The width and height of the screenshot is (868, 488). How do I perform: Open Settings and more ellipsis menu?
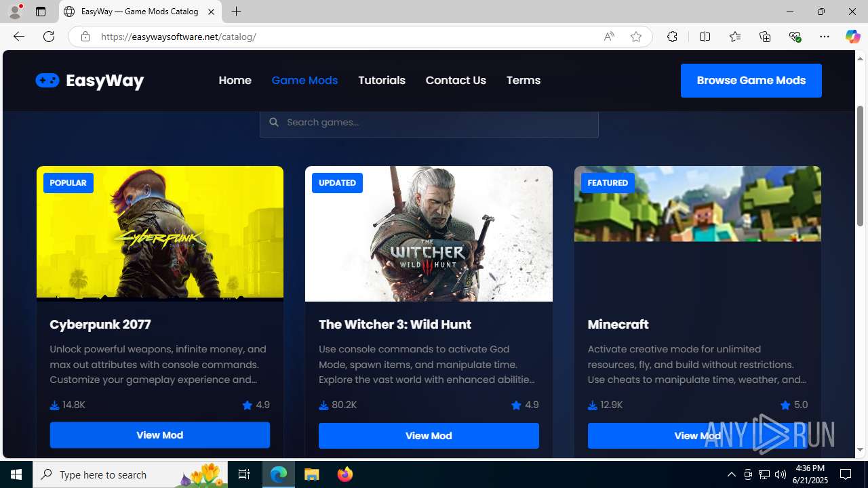click(x=825, y=37)
